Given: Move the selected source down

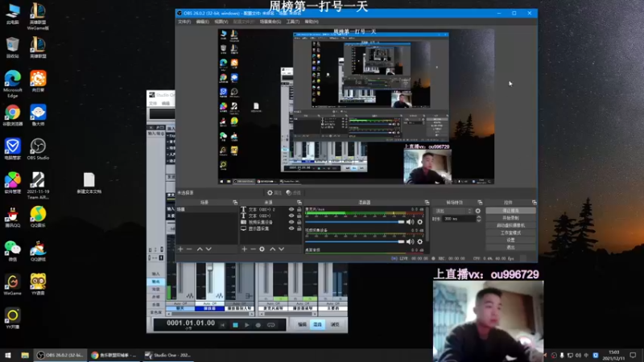Looking at the screenshot, I should click(281, 249).
